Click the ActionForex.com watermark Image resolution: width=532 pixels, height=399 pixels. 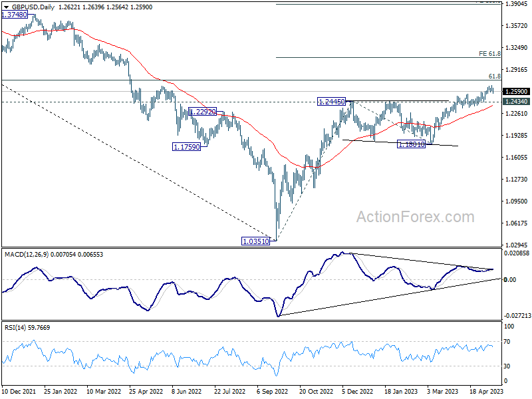415,217
